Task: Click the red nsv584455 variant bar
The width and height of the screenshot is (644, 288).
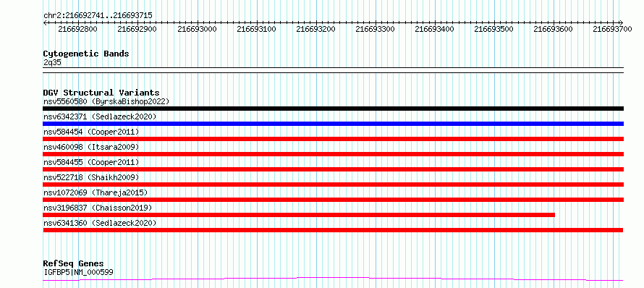Action: (333, 169)
